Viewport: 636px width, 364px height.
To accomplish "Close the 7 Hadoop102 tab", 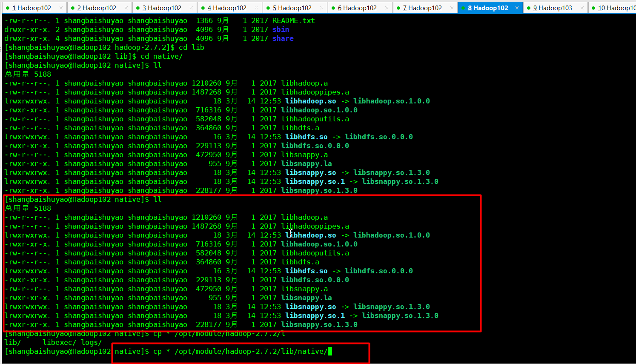I will point(452,8).
